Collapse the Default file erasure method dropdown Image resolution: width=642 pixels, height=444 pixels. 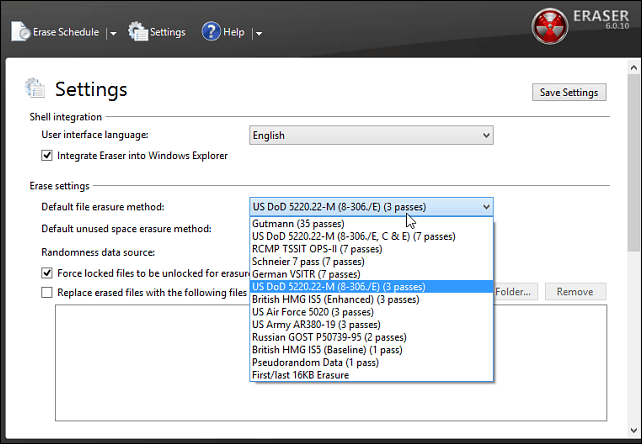[371, 207]
